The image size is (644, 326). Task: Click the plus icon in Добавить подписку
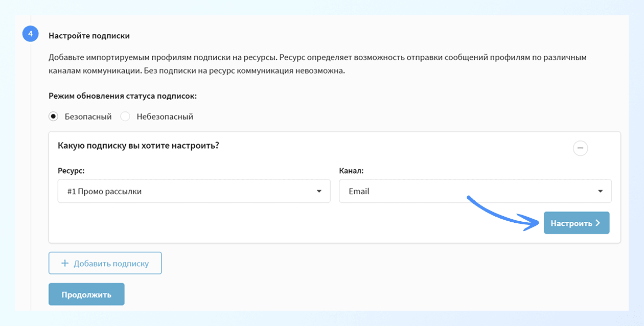64,263
